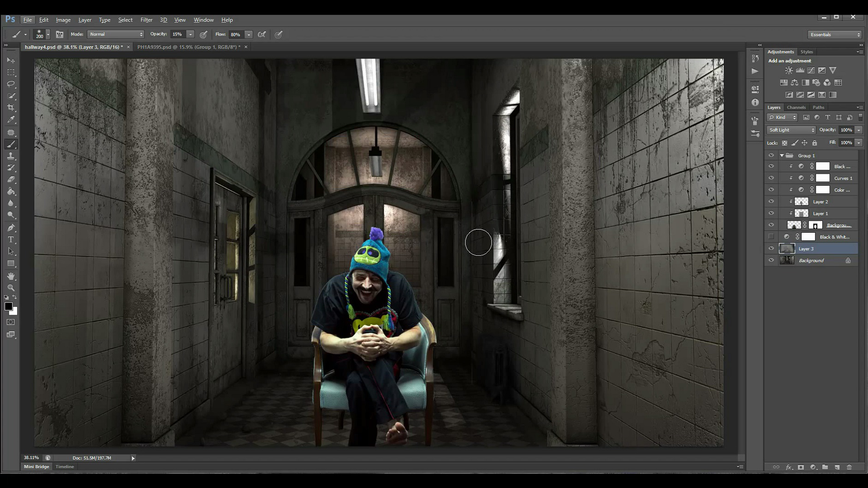Image resolution: width=868 pixels, height=488 pixels.
Task: Hide Layer 2 visibility eye
Action: (771, 201)
